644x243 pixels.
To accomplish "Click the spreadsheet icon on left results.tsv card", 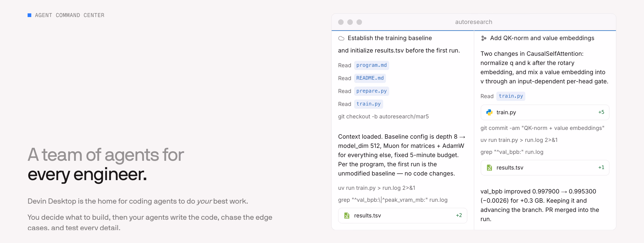I will pos(347,215).
